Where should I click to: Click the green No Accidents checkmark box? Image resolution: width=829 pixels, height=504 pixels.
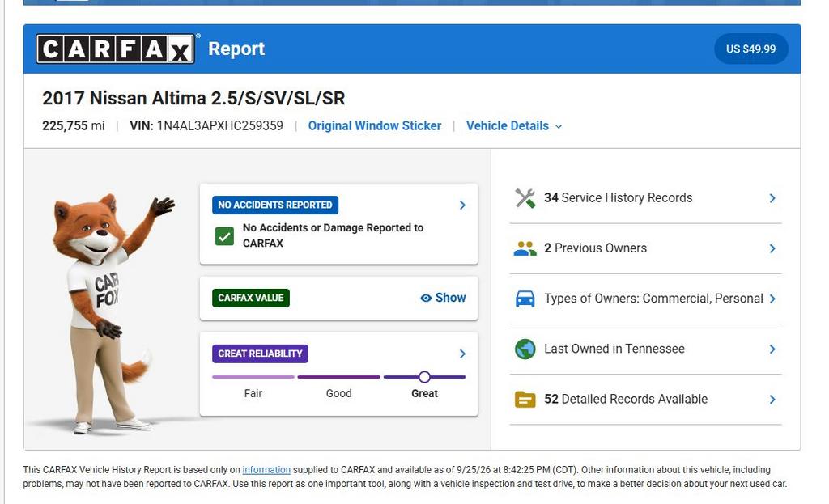pos(225,235)
